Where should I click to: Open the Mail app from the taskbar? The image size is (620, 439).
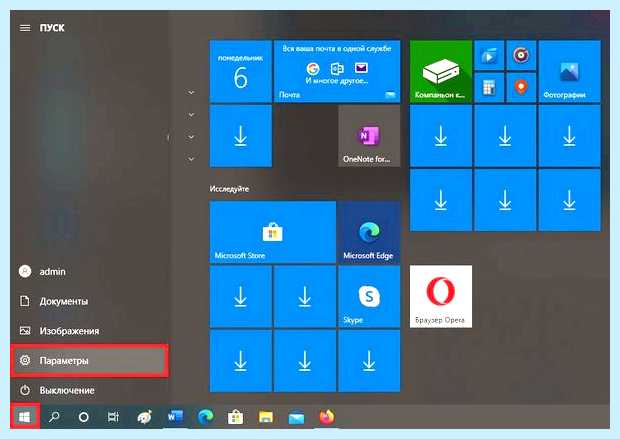coord(296,418)
